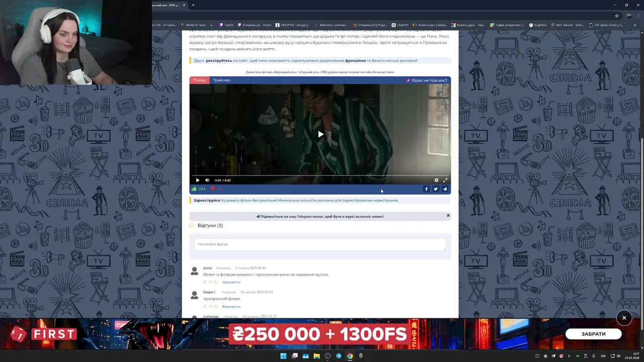Share the film on Facebook
The image size is (644, 362).
pyautogui.click(x=427, y=189)
